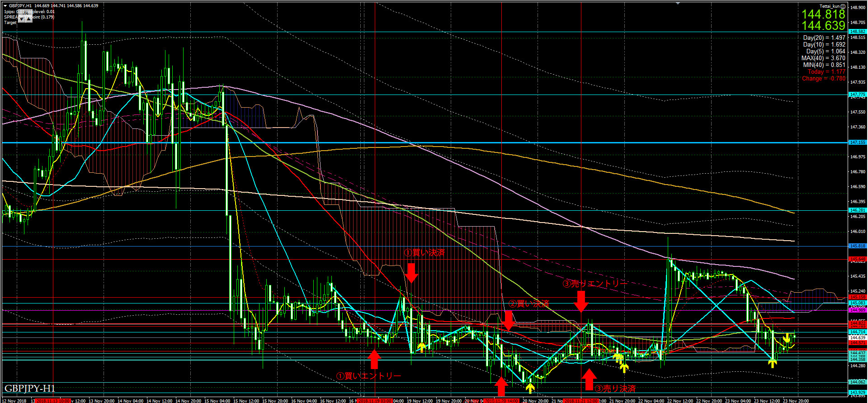Click the 145.435 price scale label
The width and height of the screenshot is (868, 403).
coord(858,276)
